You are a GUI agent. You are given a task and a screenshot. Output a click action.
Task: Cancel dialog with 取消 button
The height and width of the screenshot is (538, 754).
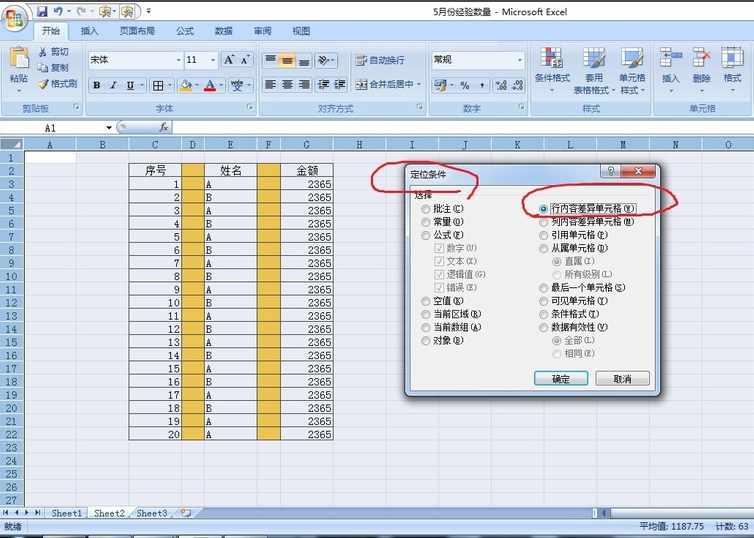(x=622, y=379)
